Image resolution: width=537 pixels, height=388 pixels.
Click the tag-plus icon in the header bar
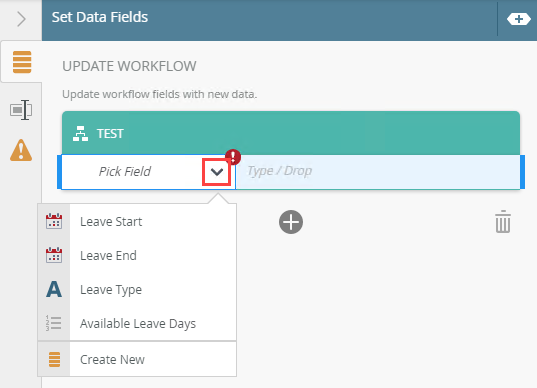click(x=519, y=19)
